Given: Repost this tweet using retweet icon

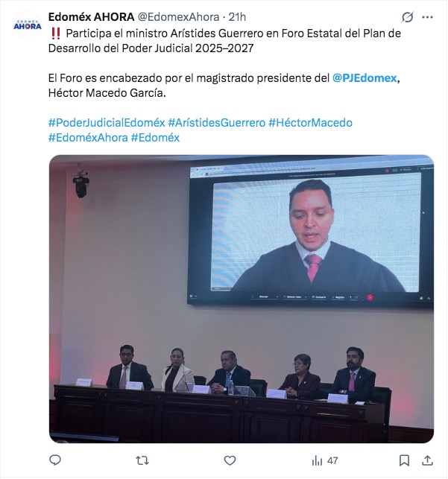Looking at the screenshot, I should [142, 460].
